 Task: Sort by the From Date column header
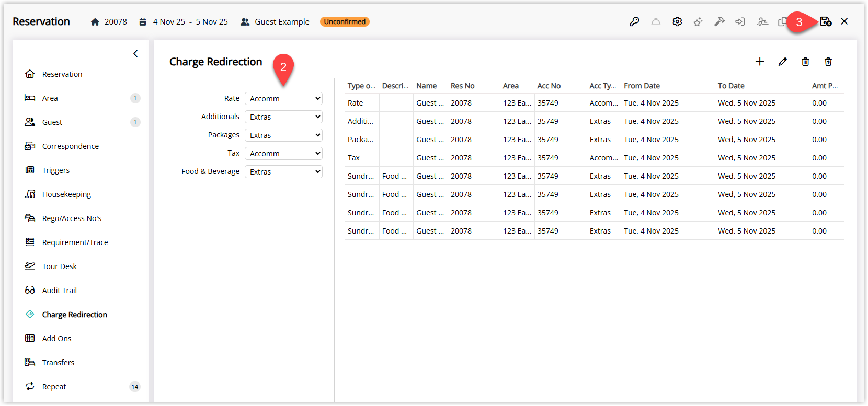click(642, 86)
